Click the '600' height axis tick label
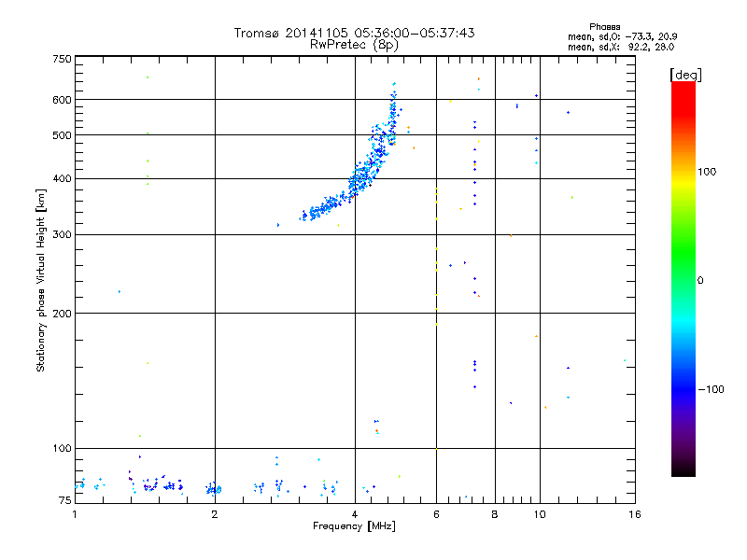The image size is (747, 560). click(62, 100)
